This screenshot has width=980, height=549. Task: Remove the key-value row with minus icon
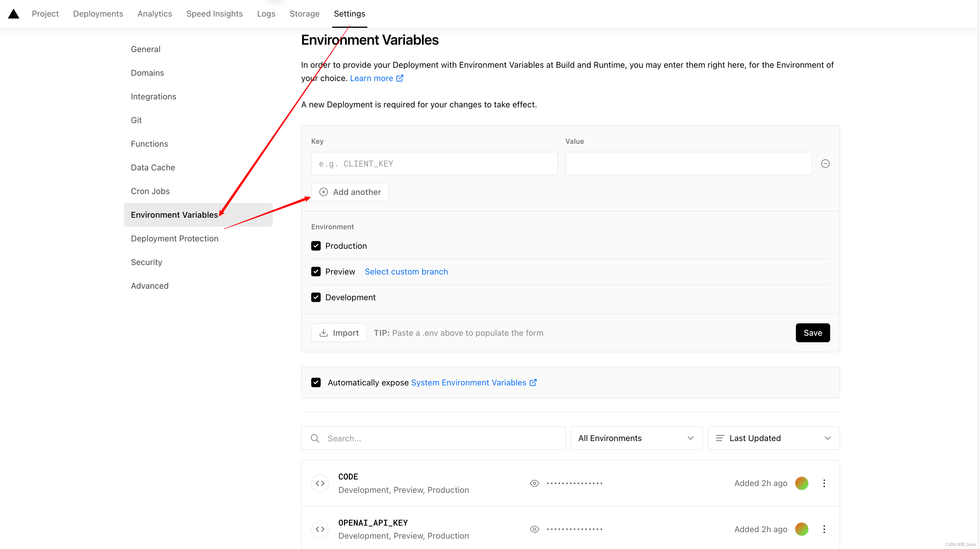pyautogui.click(x=825, y=164)
